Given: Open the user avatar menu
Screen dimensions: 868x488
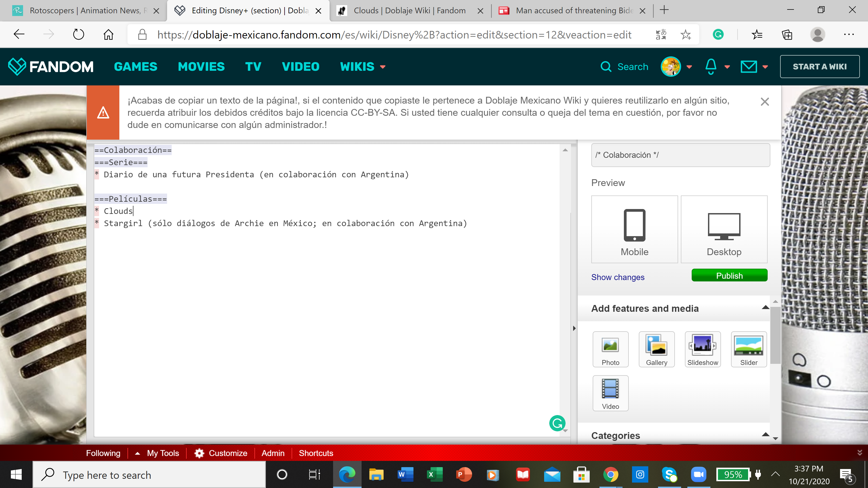Looking at the screenshot, I should (671, 67).
